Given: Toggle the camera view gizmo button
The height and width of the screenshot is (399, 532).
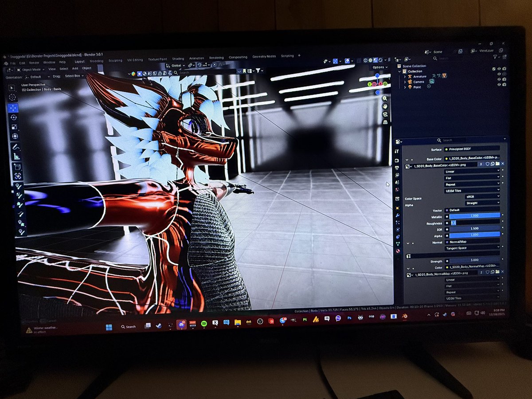Looking at the screenshot, I should pos(385,114).
